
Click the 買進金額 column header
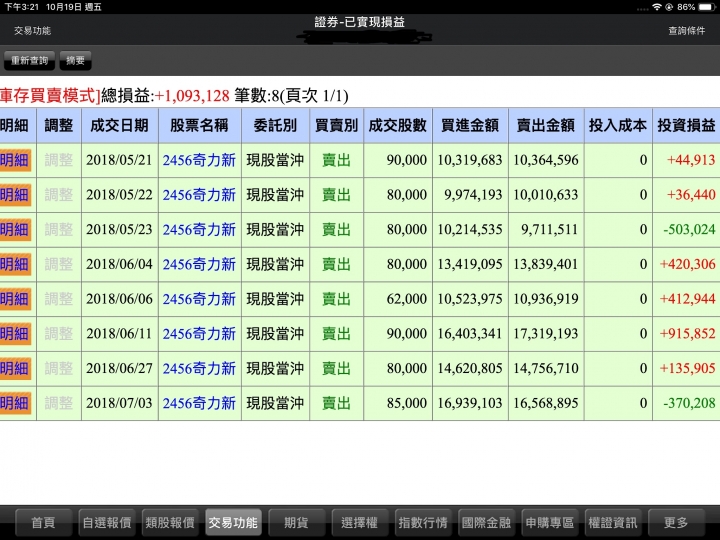(x=470, y=125)
